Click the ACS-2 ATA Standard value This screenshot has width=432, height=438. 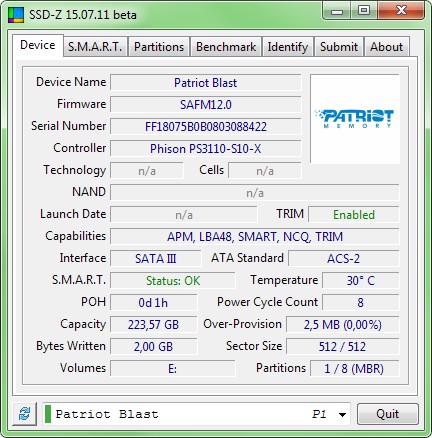344,259
